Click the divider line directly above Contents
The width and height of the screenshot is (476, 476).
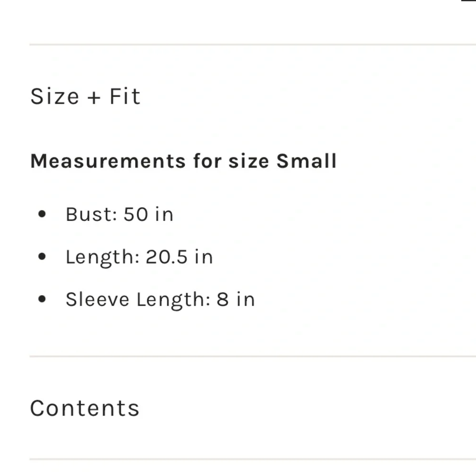(x=252, y=356)
